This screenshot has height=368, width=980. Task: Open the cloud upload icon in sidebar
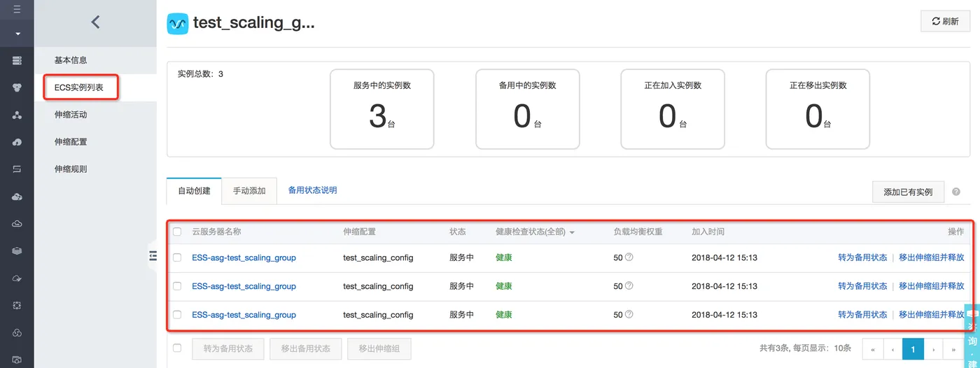17,142
